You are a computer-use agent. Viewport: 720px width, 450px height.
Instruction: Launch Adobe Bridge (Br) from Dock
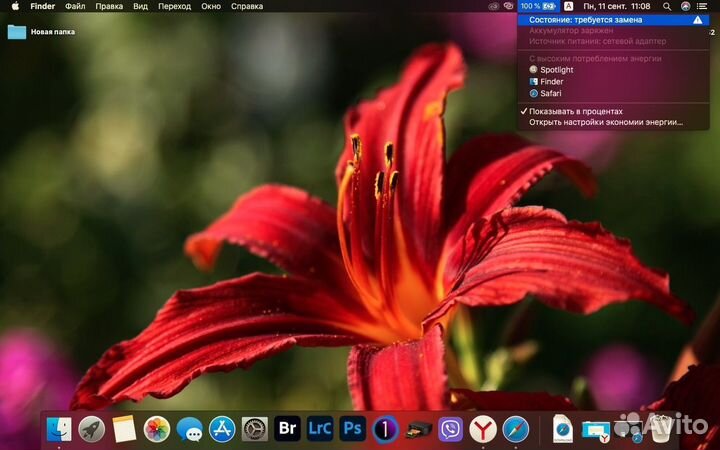pyautogui.click(x=287, y=428)
